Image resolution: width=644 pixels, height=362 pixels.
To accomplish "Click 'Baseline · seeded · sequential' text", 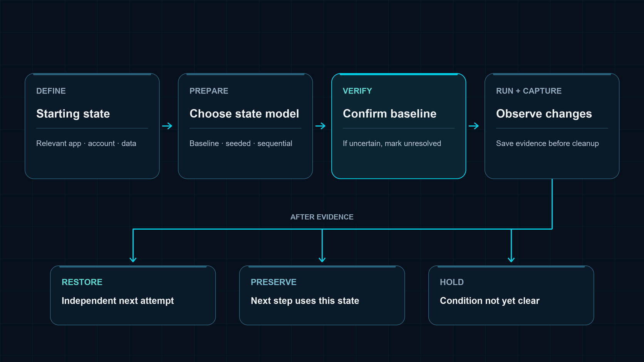I will click(x=241, y=143).
